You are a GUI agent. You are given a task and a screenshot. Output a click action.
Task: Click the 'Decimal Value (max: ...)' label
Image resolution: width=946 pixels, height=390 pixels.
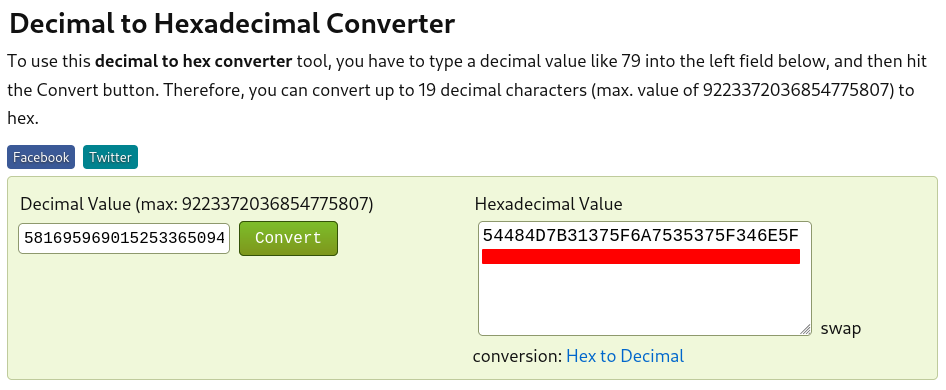pos(197,204)
